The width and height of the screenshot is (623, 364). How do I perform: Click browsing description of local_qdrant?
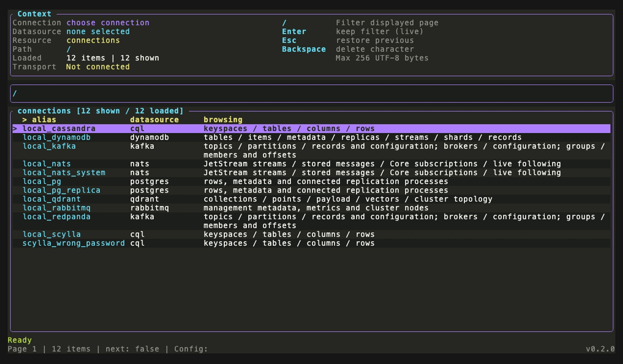coord(348,199)
